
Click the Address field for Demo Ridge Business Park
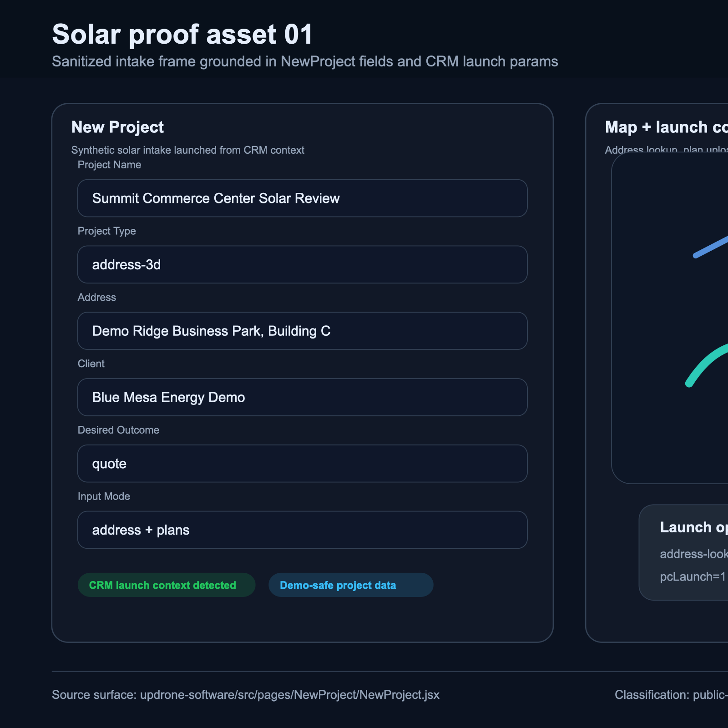coord(302,331)
